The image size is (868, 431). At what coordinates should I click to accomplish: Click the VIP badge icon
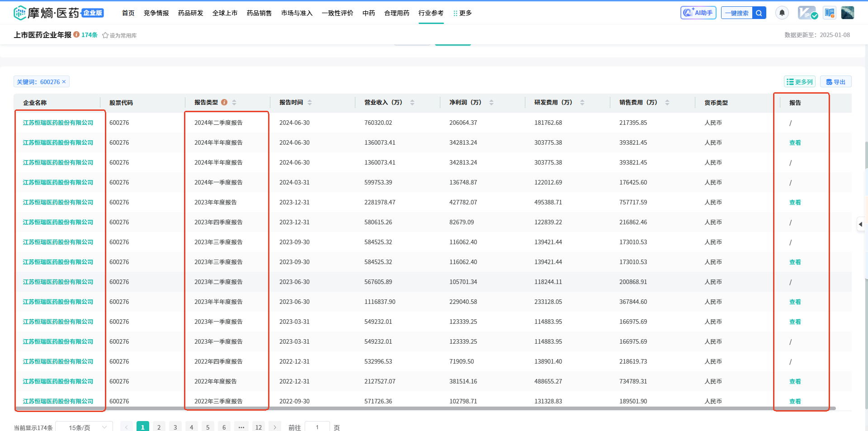[807, 13]
